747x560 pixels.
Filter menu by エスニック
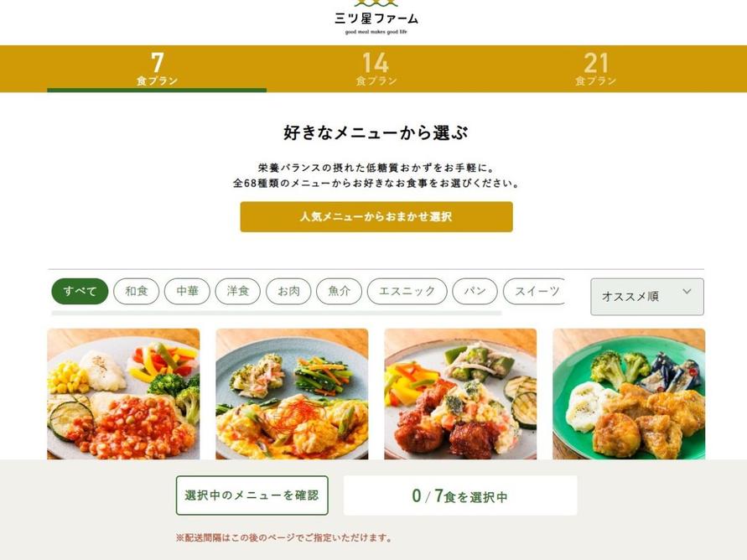[x=407, y=291]
